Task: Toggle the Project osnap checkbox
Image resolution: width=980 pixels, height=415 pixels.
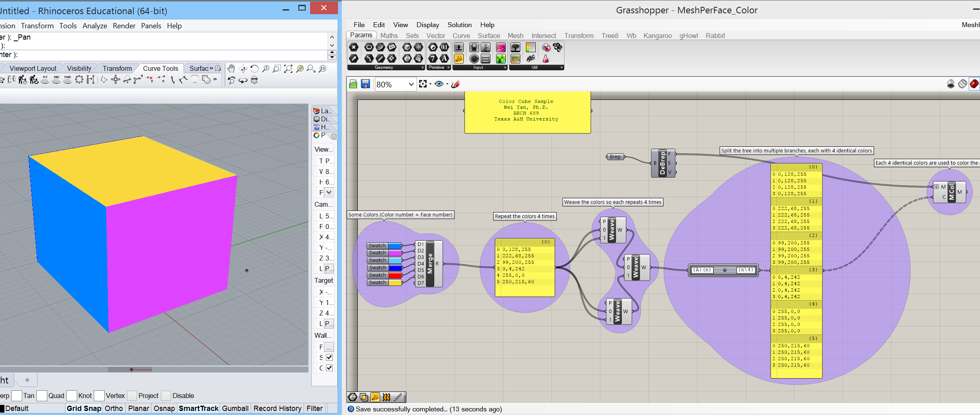Action: tap(132, 396)
